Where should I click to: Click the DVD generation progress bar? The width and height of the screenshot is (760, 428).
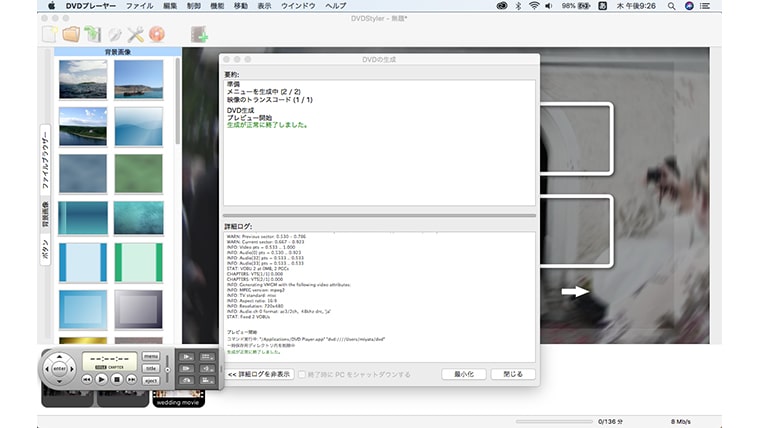click(x=379, y=215)
